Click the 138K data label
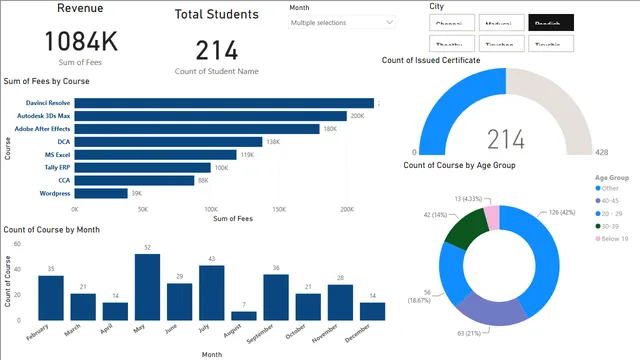Viewport: 640px width, 360px height. (x=273, y=142)
